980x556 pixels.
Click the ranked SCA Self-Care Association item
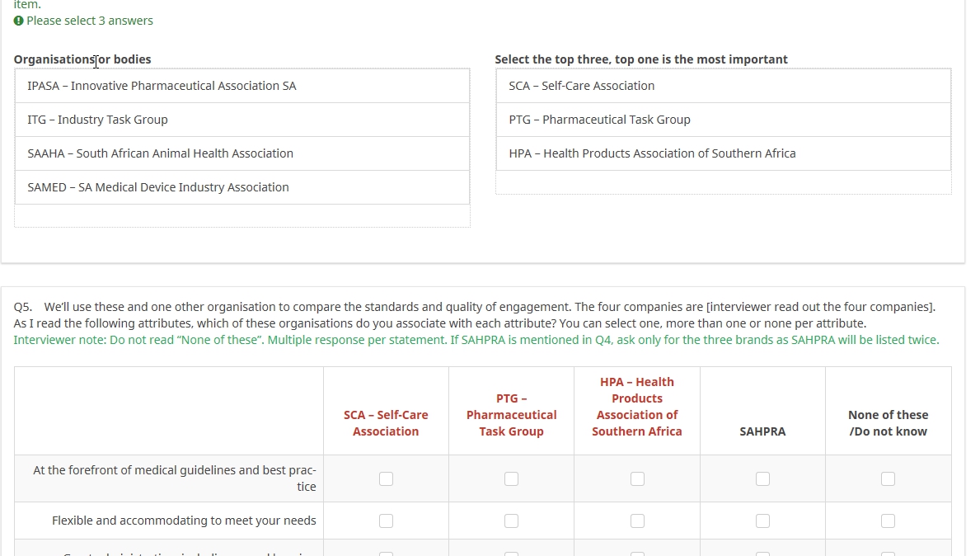click(x=723, y=86)
